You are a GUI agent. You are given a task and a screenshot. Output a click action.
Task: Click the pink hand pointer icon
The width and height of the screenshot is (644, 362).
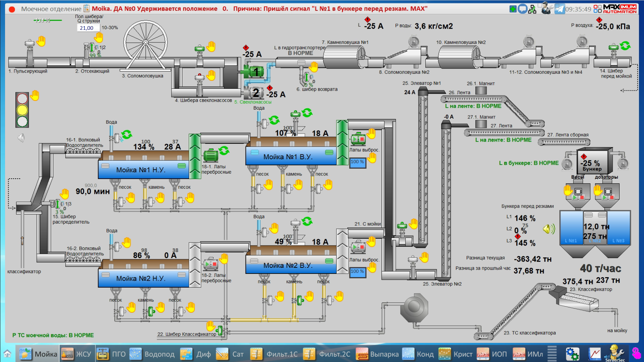point(636,353)
